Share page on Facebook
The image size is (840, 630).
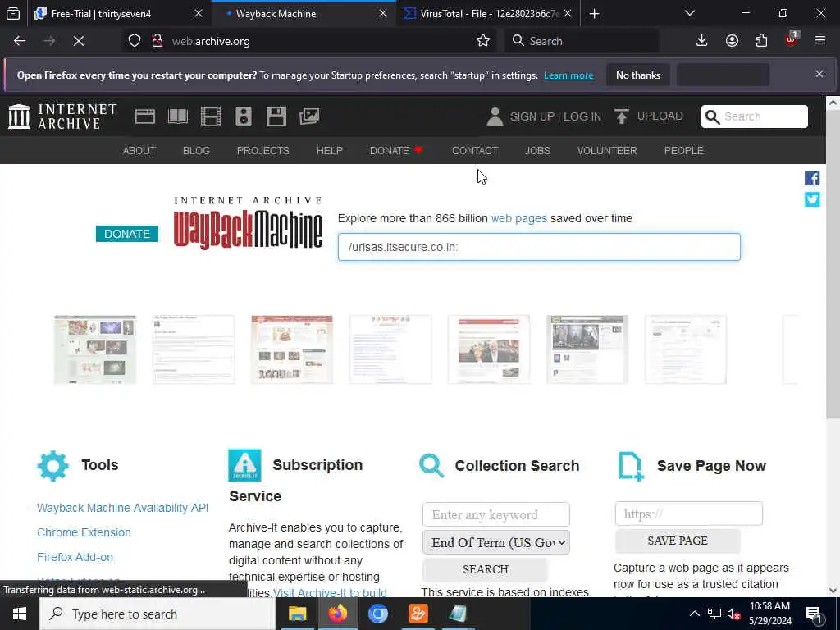[812, 178]
